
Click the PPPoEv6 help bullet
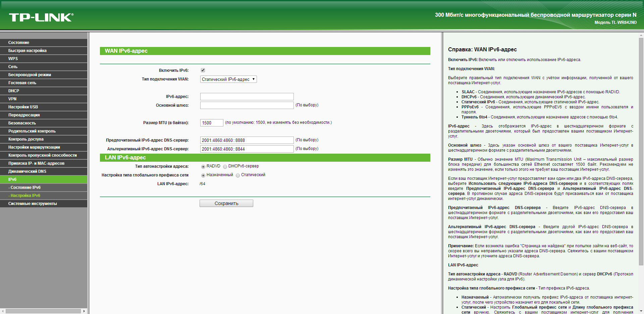pos(547,109)
